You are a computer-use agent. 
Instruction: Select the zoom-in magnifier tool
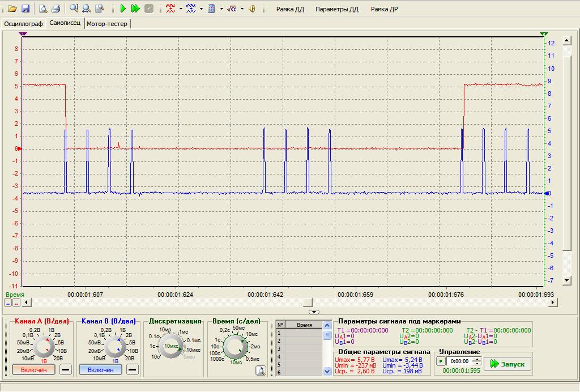pos(74,8)
